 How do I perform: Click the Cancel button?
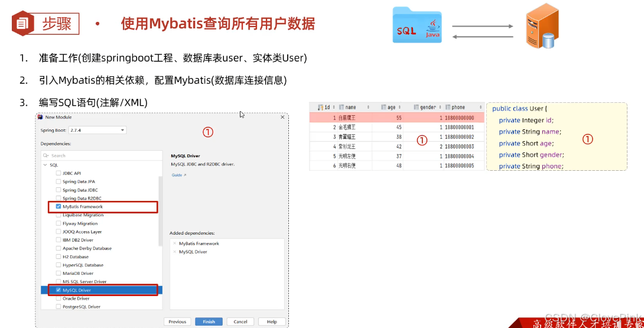tap(240, 321)
